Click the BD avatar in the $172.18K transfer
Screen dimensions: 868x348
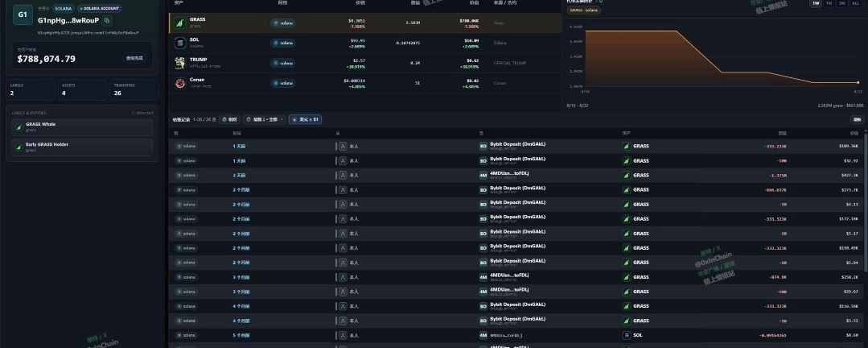pyautogui.click(x=483, y=219)
